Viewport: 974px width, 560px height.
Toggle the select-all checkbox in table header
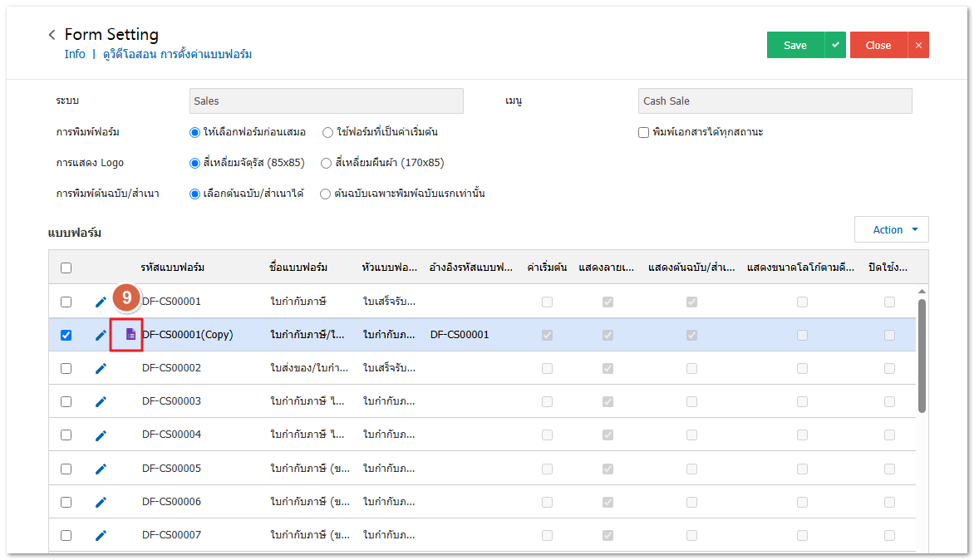click(66, 268)
